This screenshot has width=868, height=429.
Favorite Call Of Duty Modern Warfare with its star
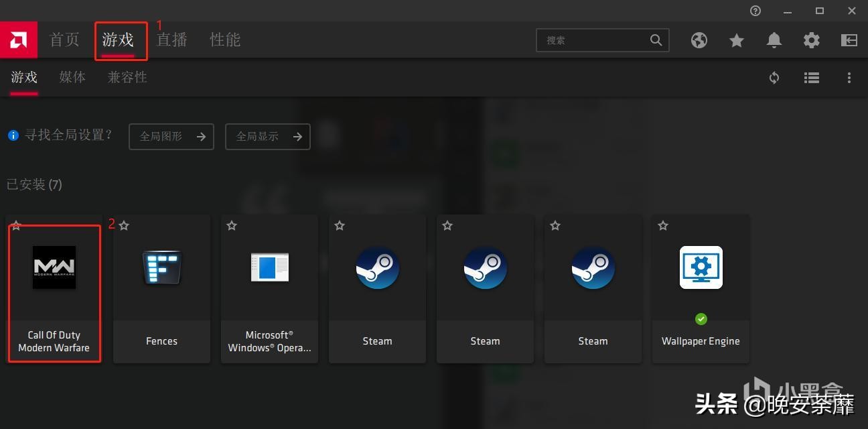tap(16, 226)
